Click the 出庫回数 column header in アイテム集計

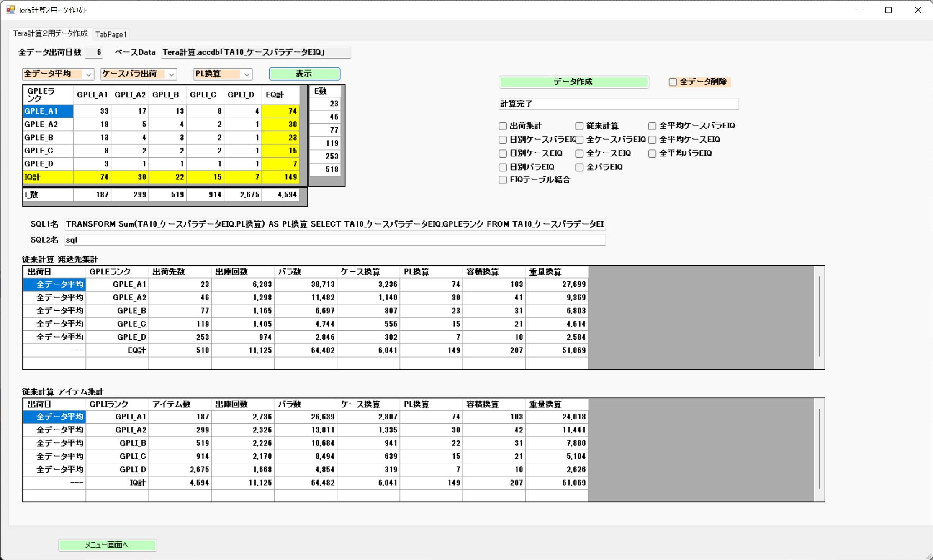242,404
